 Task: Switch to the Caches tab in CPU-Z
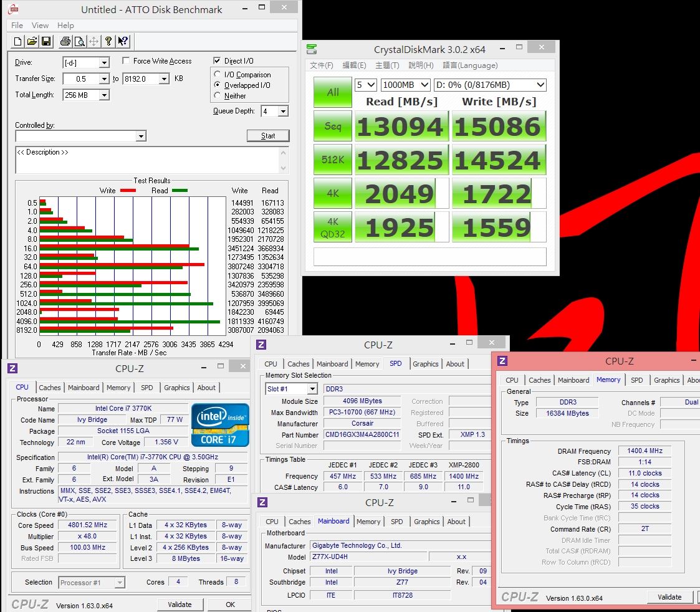pos(50,388)
